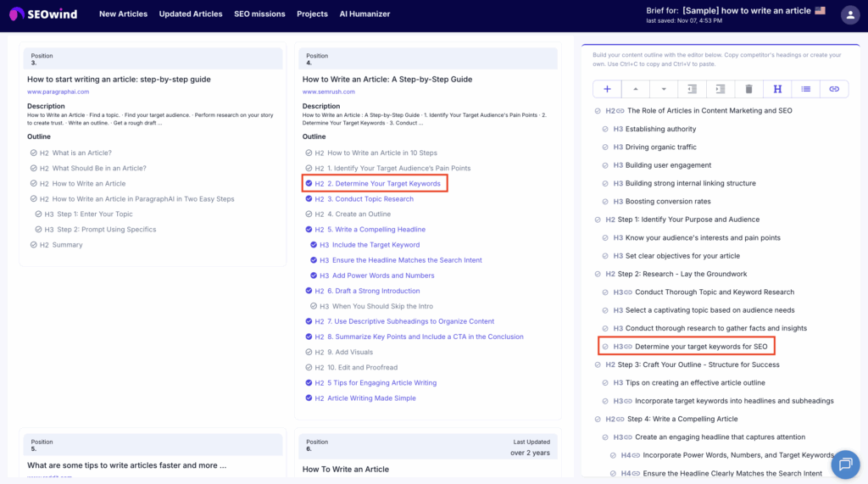Check the 'What is an Article?' heading
Screen dimensions: 868x484
pos(33,153)
